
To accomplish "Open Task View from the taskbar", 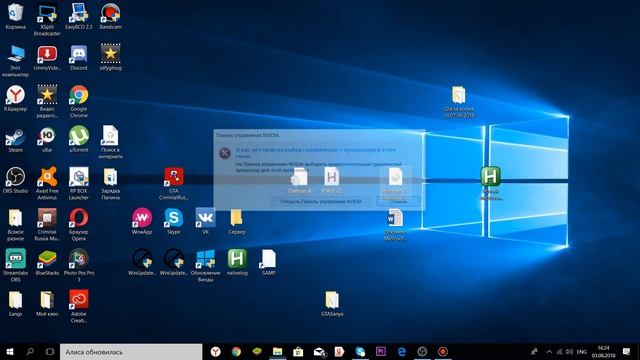I will 50,351.
